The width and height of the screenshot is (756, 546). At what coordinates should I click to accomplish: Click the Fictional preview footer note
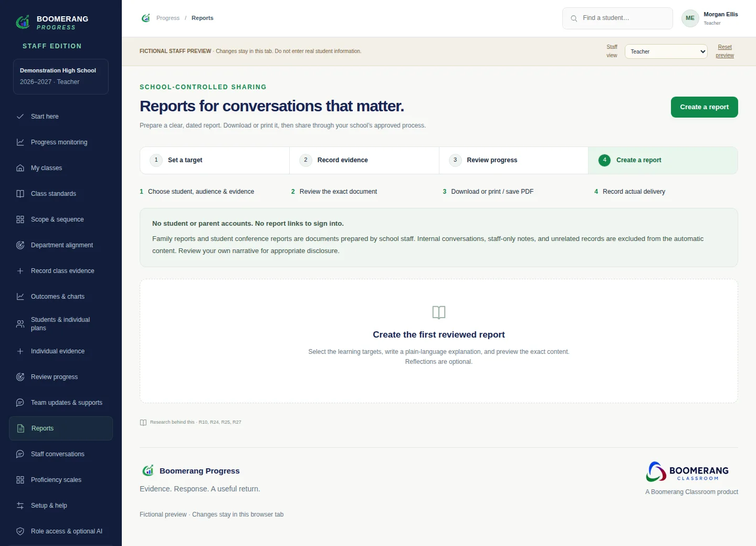tap(212, 514)
